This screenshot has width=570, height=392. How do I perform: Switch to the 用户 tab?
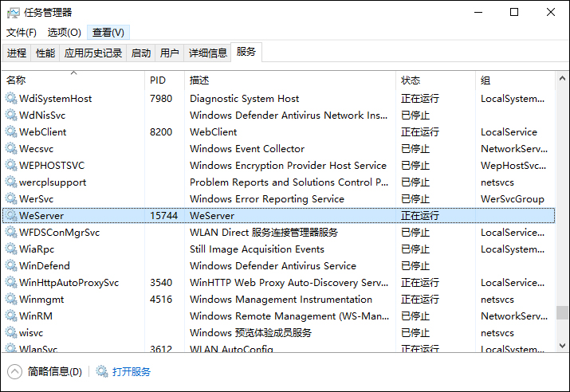point(170,53)
